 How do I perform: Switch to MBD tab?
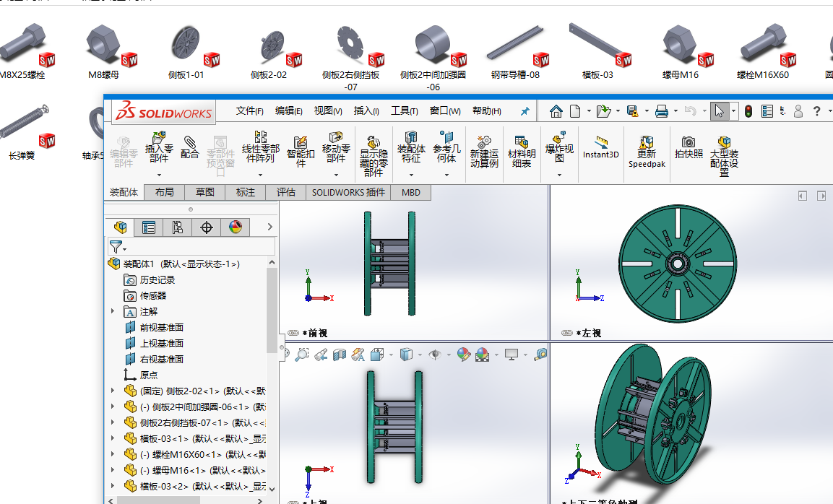coord(410,192)
